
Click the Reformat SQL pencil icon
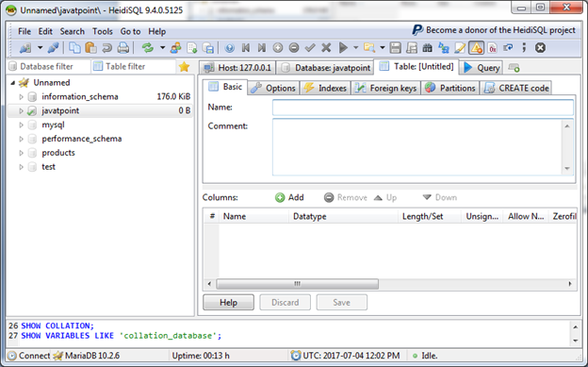click(x=460, y=48)
